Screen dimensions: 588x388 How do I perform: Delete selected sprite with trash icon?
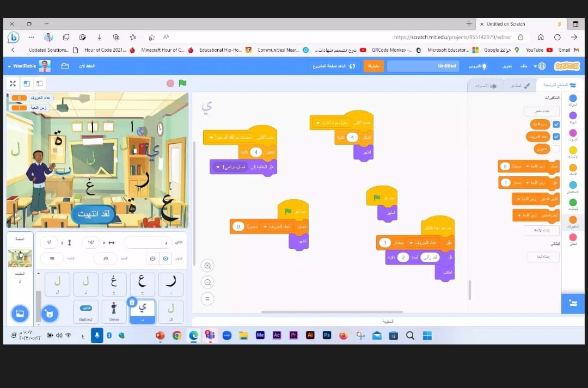click(x=132, y=302)
